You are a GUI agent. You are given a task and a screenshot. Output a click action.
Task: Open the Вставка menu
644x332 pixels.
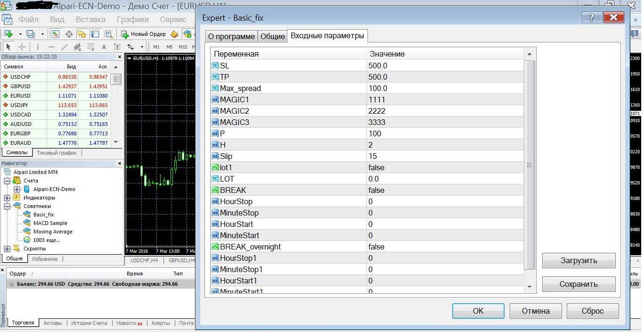pos(90,19)
